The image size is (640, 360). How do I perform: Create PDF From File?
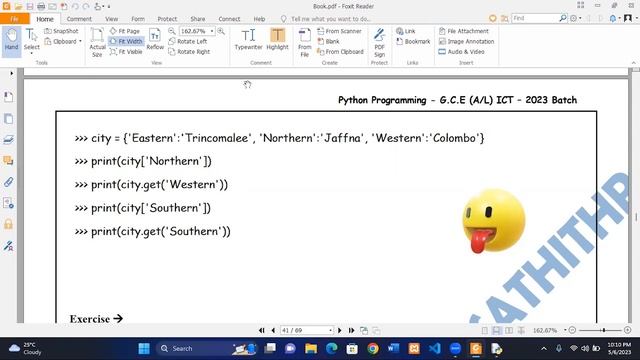[304, 42]
